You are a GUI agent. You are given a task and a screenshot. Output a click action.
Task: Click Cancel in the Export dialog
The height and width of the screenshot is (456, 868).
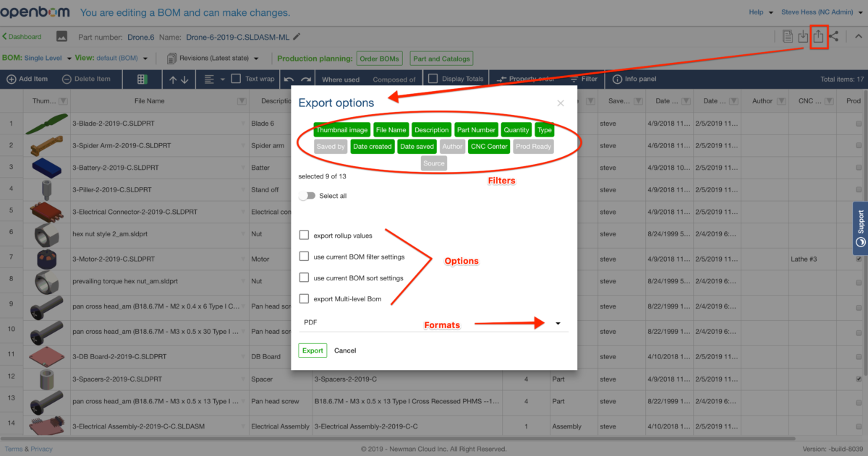point(345,350)
